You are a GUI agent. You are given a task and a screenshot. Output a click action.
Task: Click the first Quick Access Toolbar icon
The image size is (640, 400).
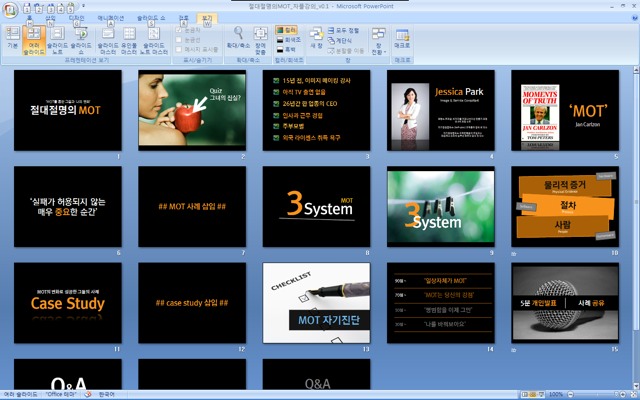point(27,8)
